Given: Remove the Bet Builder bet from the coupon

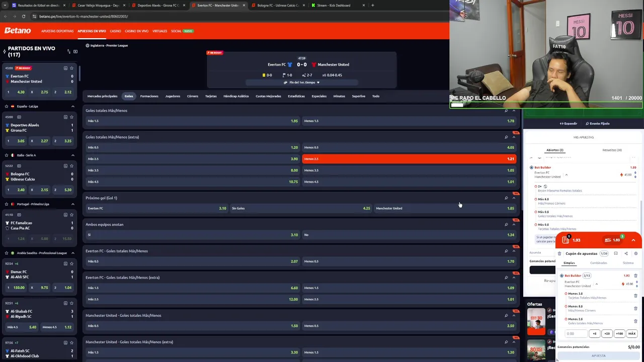Looking at the screenshot, I should pos(635,276).
